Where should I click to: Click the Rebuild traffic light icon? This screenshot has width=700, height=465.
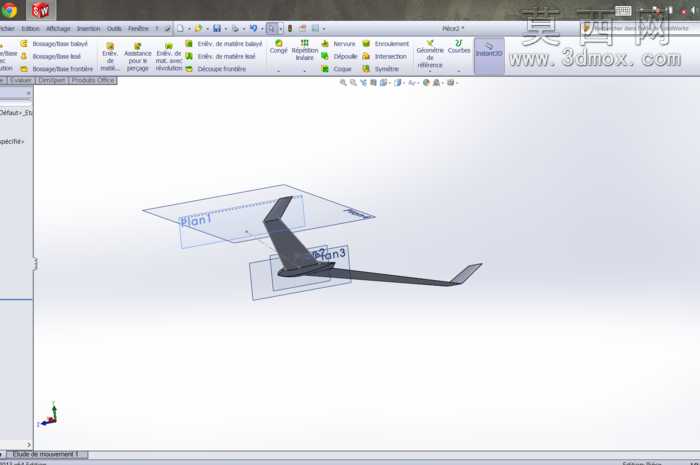pos(290,29)
